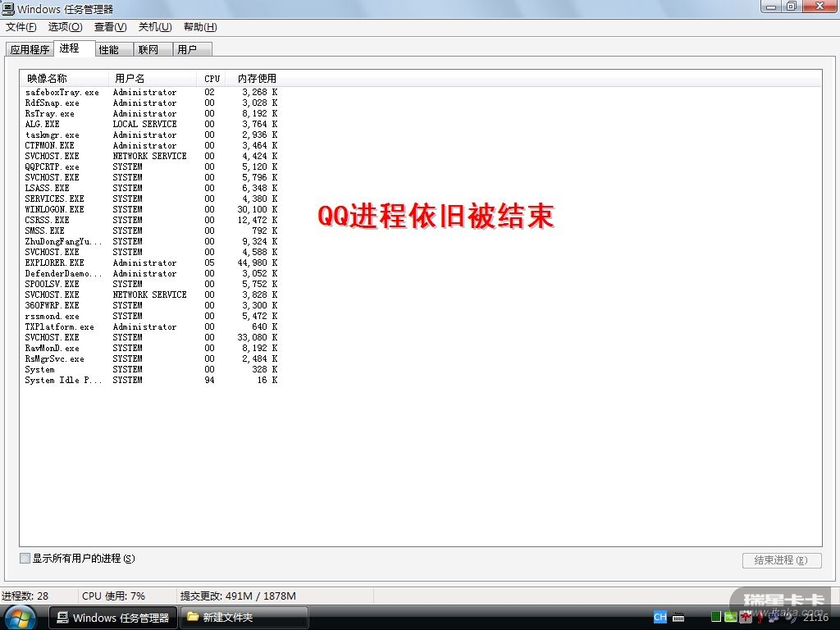Click the 结束进程 button
Viewport: 840px width, 630px height.
[x=782, y=559]
